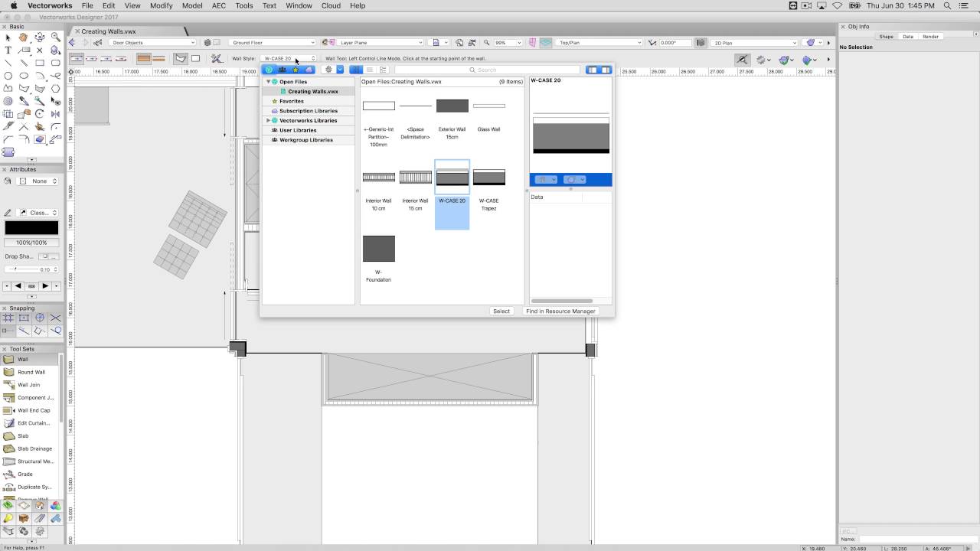Select the Wall tool in Tool Sets
This screenshot has height=551, width=980.
click(x=31, y=359)
